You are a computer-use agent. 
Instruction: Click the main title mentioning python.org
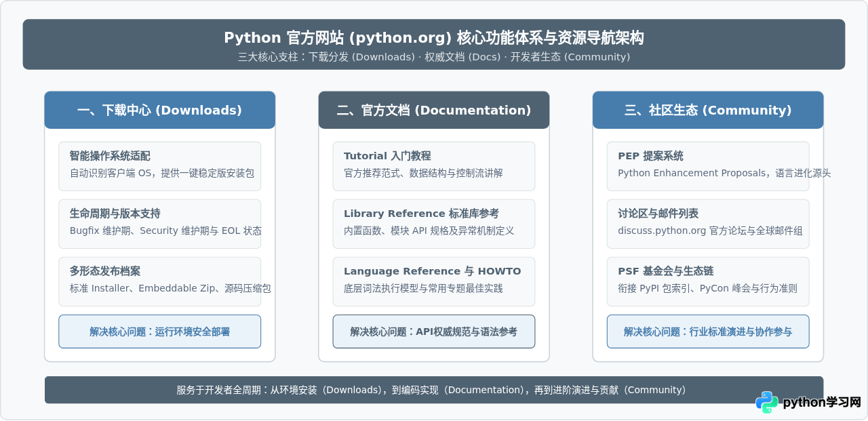pos(434,38)
